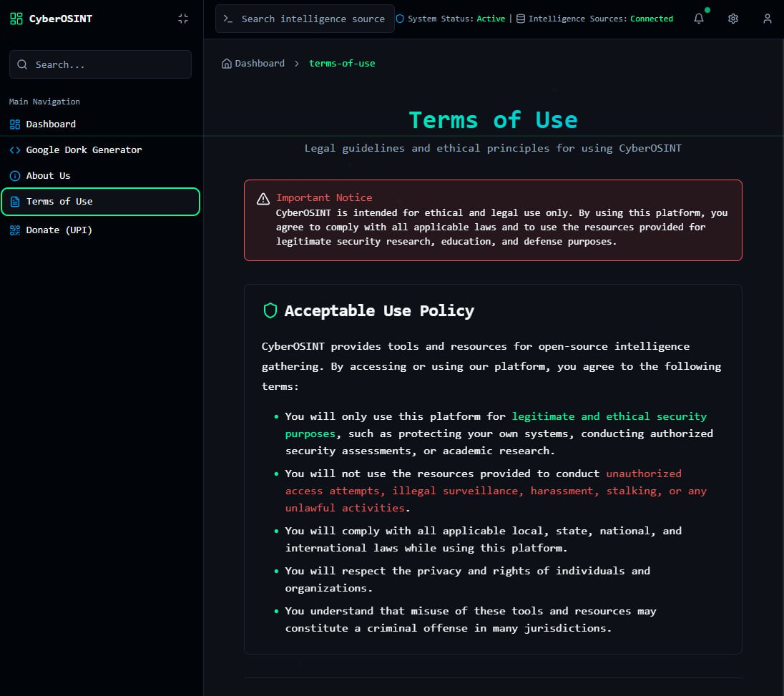Click the warning triangle in Important Notice
Viewport: 784px width, 696px height.
(263, 199)
